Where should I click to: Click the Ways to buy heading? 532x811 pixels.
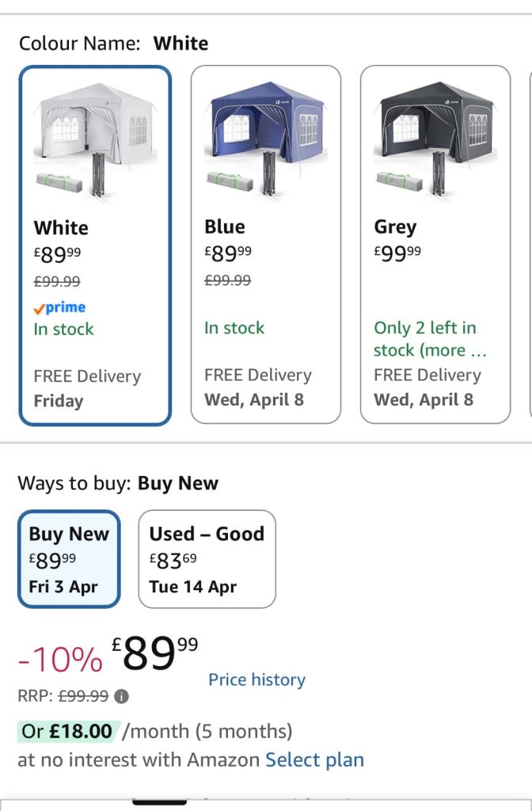[118, 483]
